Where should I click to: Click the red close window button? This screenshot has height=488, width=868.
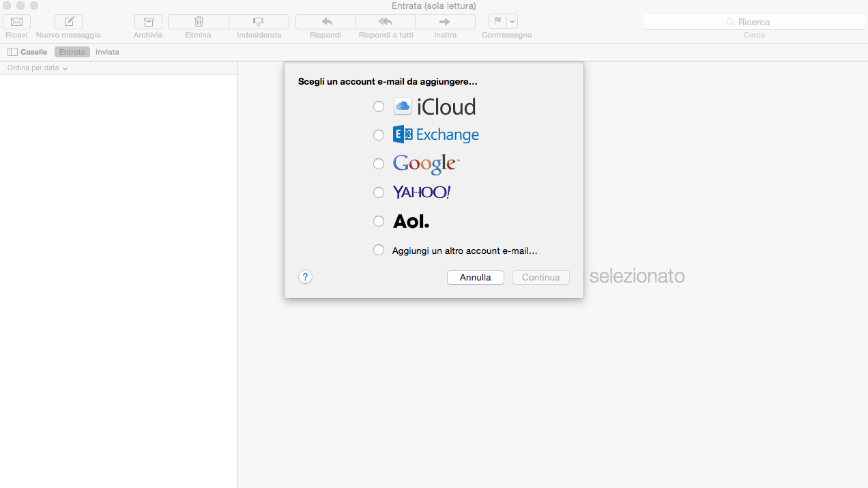(8, 5)
